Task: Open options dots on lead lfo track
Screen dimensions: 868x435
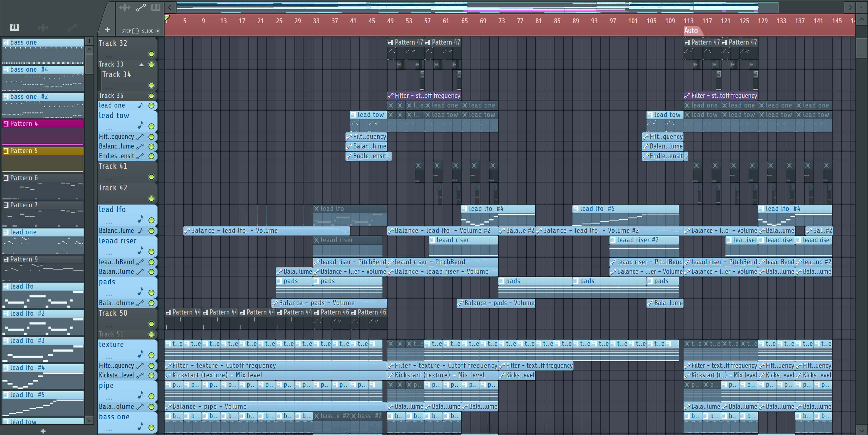Action: (x=109, y=223)
